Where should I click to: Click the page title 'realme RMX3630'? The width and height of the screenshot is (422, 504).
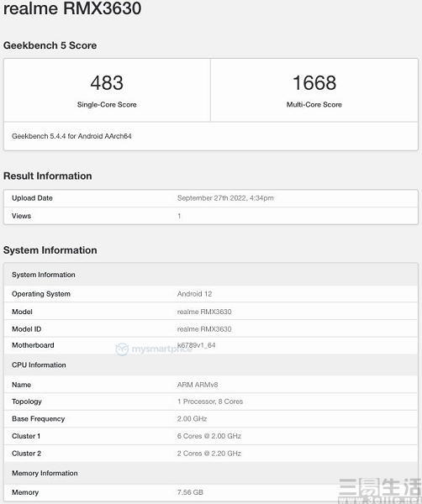72,8
